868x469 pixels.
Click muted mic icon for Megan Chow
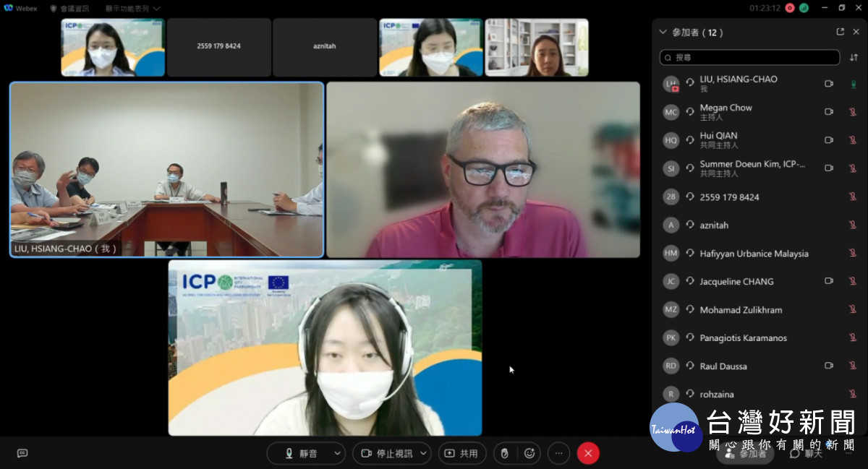pos(854,112)
